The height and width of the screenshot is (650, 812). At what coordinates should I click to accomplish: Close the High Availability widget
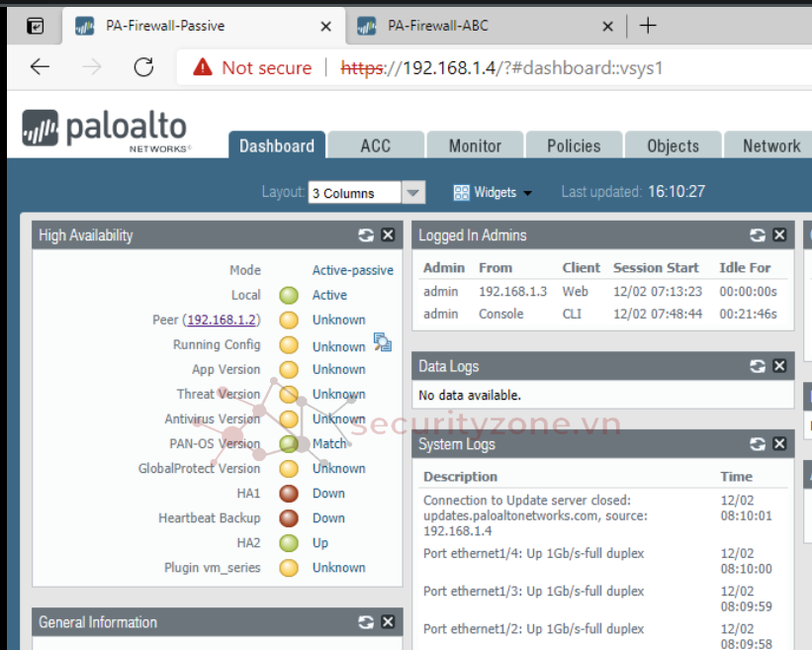tap(388, 235)
